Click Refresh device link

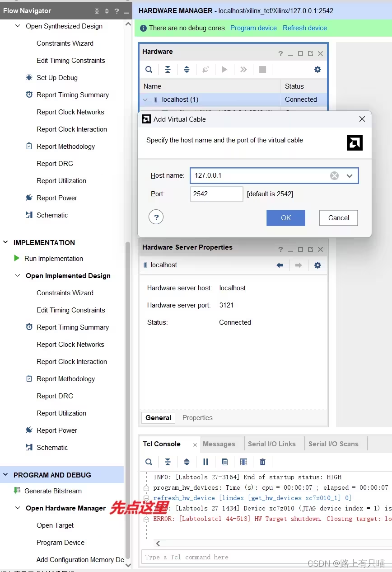(x=305, y=28)
